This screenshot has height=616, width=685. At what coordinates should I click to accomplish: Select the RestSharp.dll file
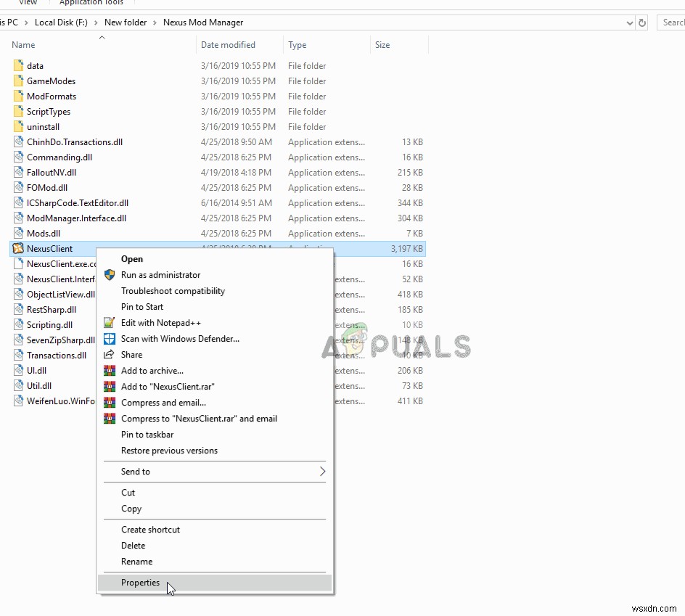coord(51,309)
